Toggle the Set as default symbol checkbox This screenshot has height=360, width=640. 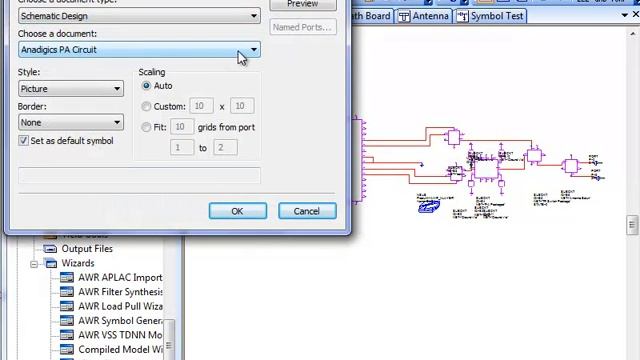(24, 141)
